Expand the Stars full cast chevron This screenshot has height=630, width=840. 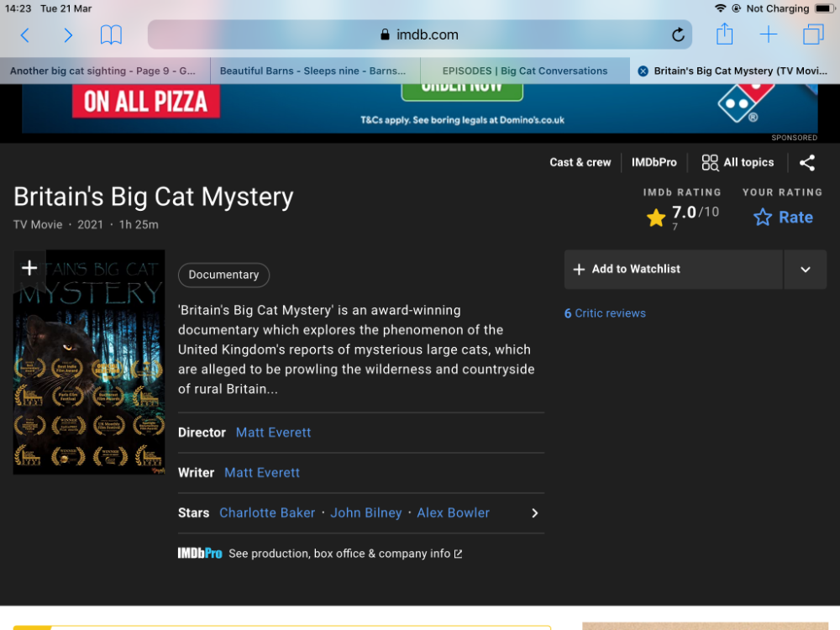(534, 513)
